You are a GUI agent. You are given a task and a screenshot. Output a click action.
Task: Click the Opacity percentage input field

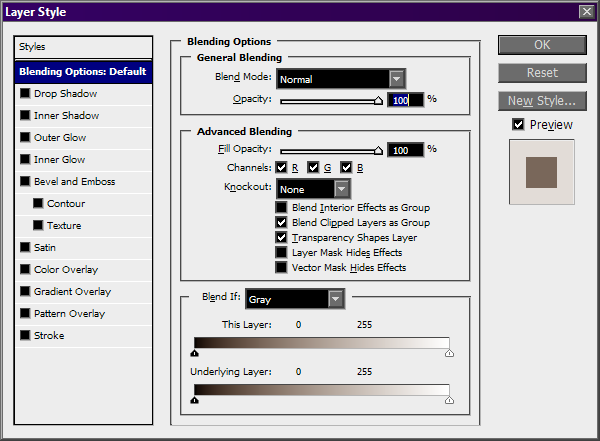point(405,100)
